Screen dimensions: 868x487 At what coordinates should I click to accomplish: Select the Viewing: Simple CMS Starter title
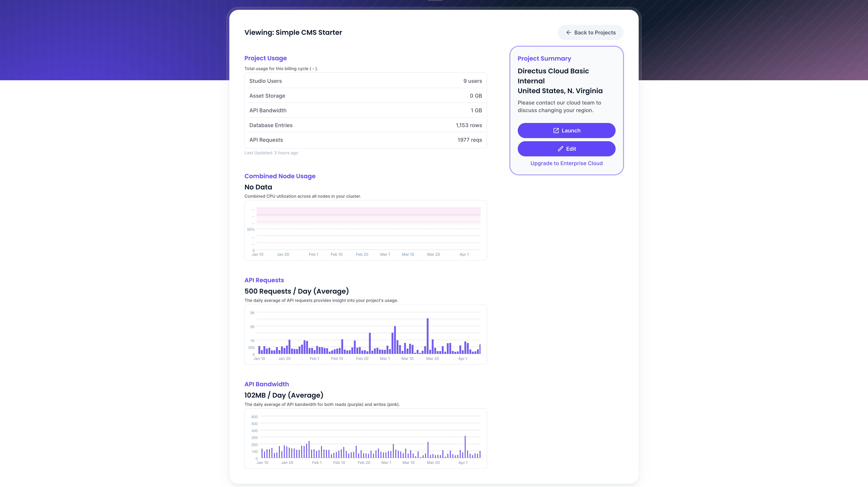pyautogui.click(x=293, y=32)
